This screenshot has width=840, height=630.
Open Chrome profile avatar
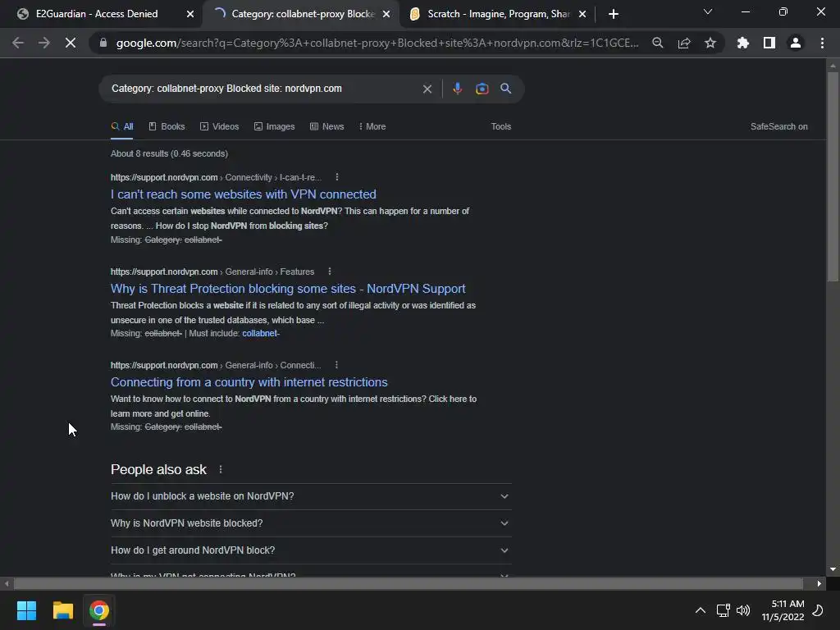pos(796,43)
